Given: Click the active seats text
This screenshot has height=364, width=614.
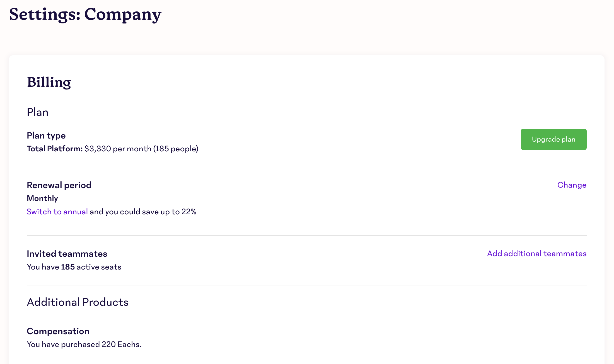Looking at the screenshot, I should click(99, 267).
